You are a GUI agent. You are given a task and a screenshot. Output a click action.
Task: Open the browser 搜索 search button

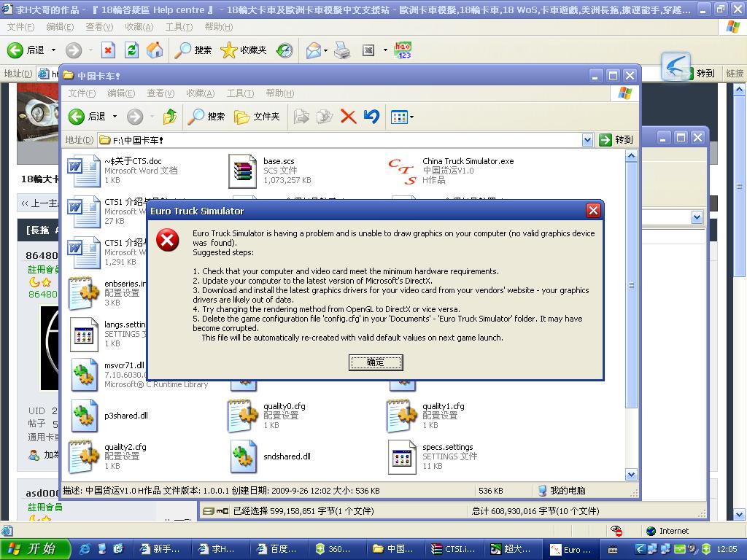click(x=193, y=50)
